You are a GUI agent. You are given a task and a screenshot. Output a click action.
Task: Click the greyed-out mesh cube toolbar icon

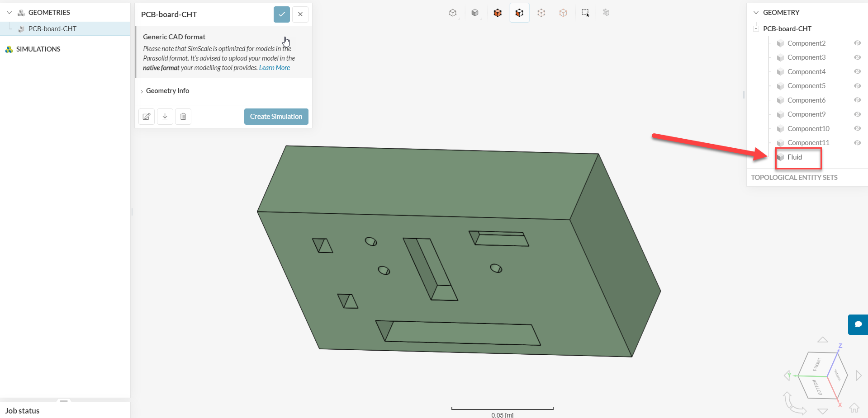(x=606, y=13)
